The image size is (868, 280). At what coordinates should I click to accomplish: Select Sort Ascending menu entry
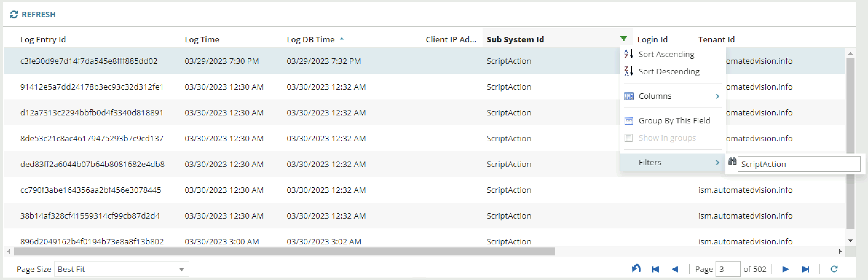[x=673, y=54]
